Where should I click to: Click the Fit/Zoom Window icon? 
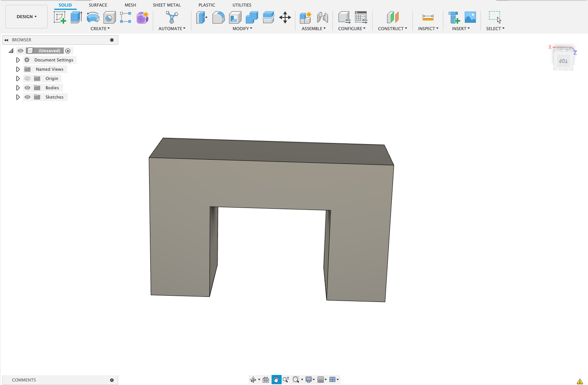(x=296, y=380)
